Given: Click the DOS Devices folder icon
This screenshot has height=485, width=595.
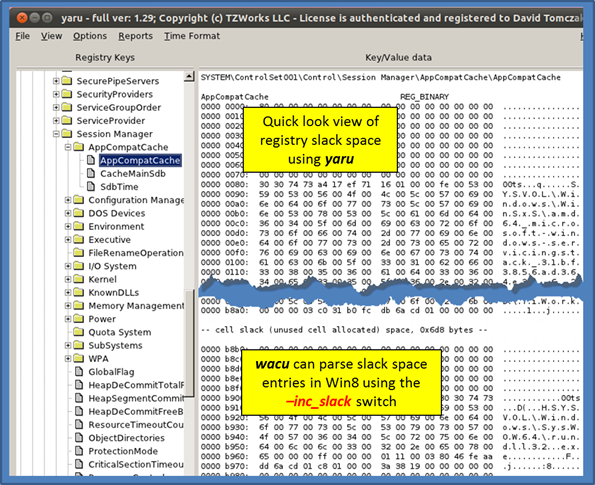Looking at the screenshot, I should [79, 213].
